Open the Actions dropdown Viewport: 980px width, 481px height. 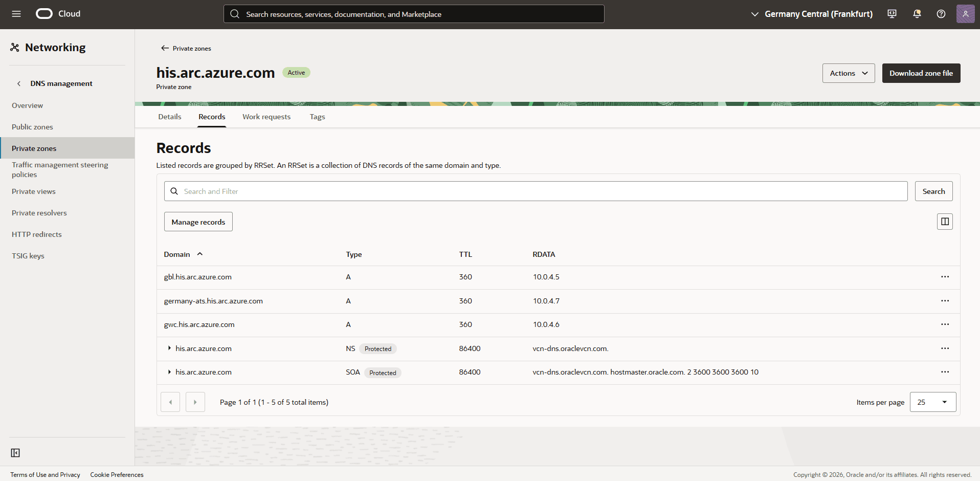pos(849,73)
